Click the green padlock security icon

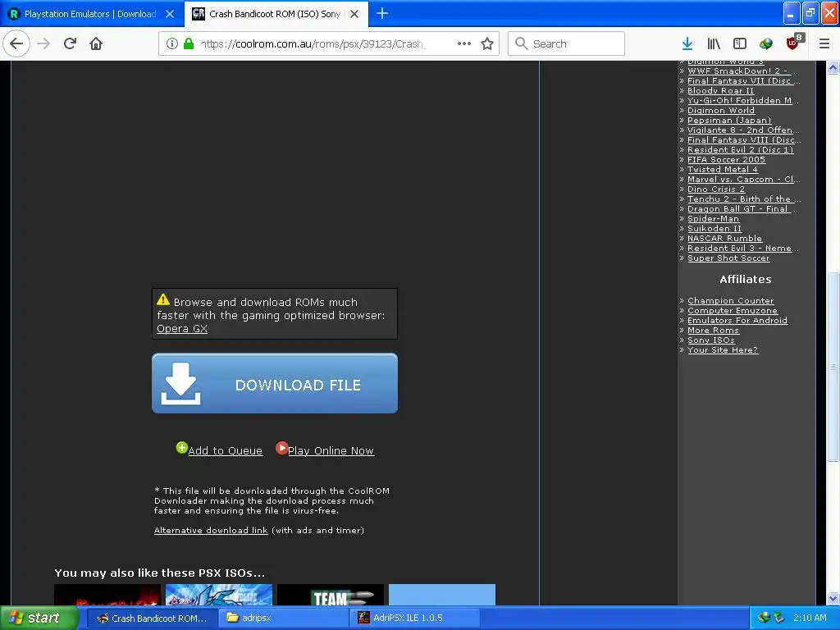pos(189,43)
